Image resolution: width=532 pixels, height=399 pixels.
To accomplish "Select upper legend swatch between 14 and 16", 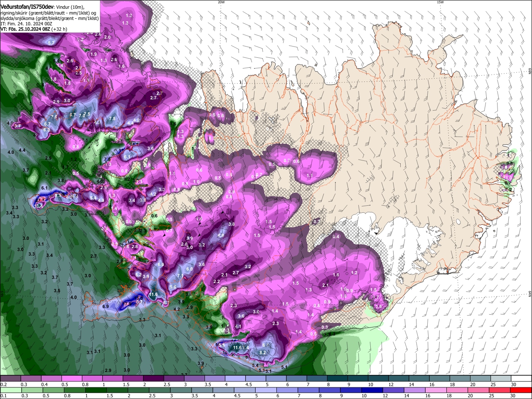I will click(419, 379).
